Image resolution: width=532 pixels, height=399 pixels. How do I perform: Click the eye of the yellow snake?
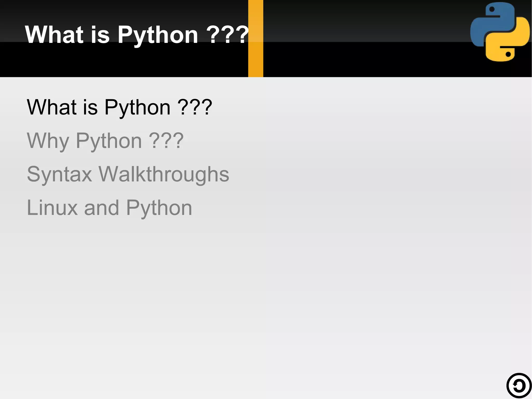508,54
